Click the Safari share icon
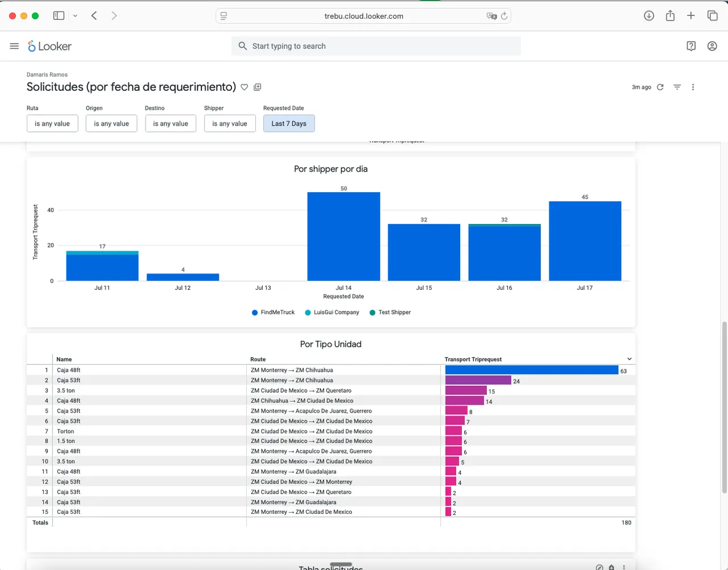The height and width of the screenshot is (570, 728). point(671,16)
